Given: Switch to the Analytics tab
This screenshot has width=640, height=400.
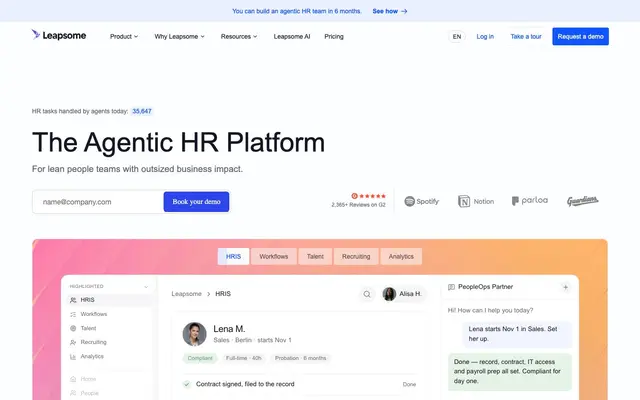Looking at the screenshot, I should [401, 256].
